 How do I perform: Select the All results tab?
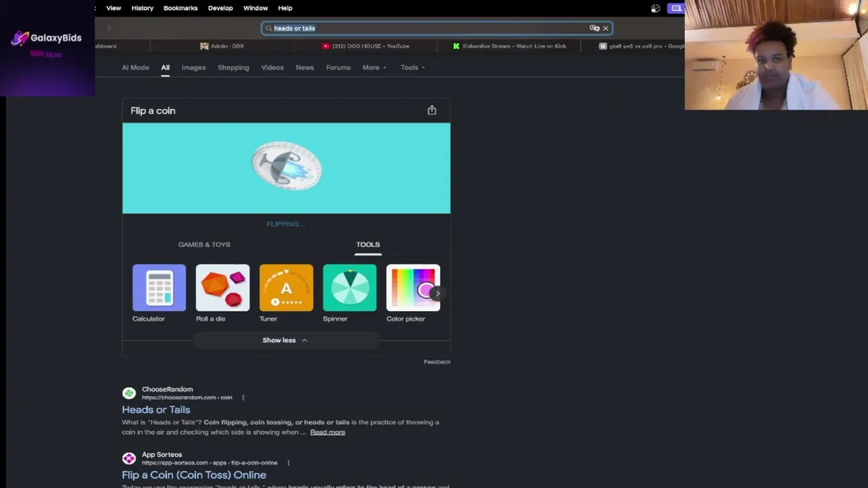pyautogui.click(x=165, y=68)
